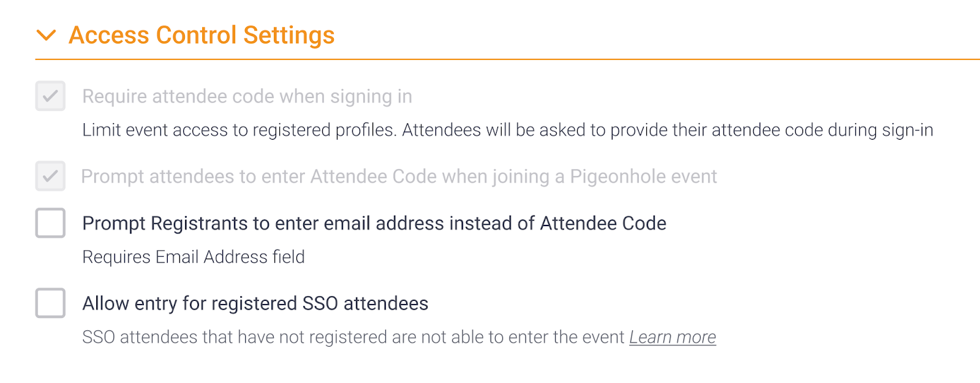
Task: Click the 'Requires Email Address field' note
Action: click(x=193, y=257)
